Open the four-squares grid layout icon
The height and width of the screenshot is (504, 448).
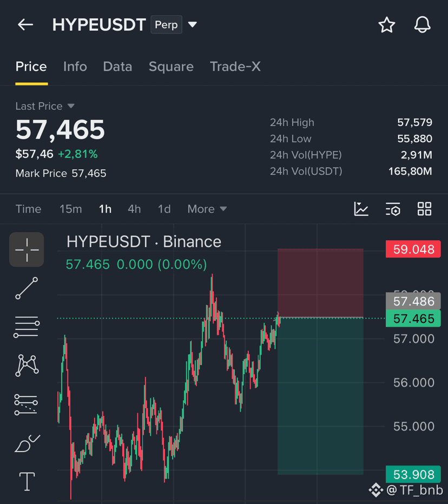tap(424, 209)
